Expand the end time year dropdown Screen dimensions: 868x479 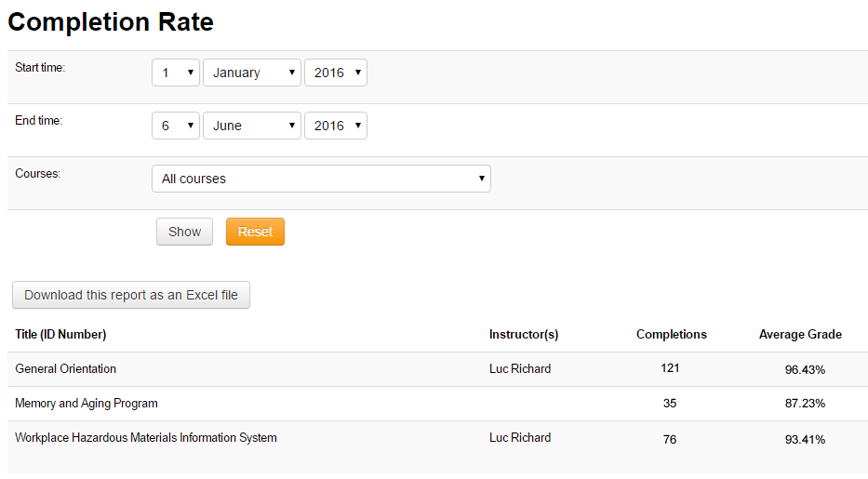(x=336, y=126)
